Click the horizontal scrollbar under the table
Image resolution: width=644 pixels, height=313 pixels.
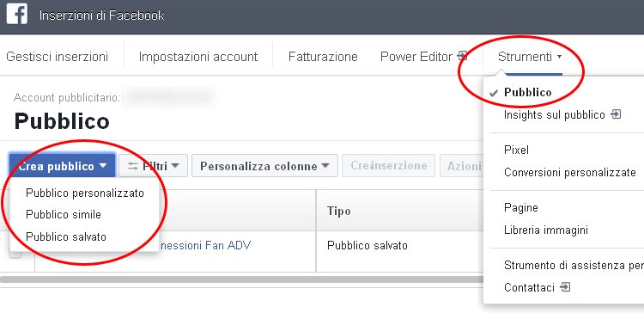[242, 279]
